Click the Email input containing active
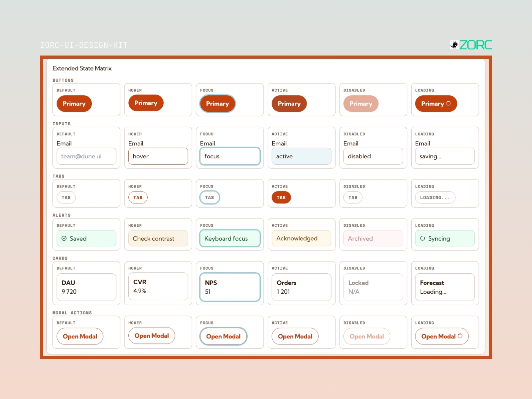 [302, 156]
